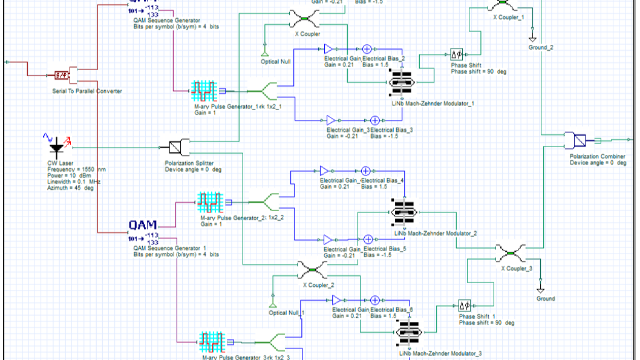
Task: Click 'Device angle = 0 deg' under Polarization Combiner
Action: (x=598, y=162)
